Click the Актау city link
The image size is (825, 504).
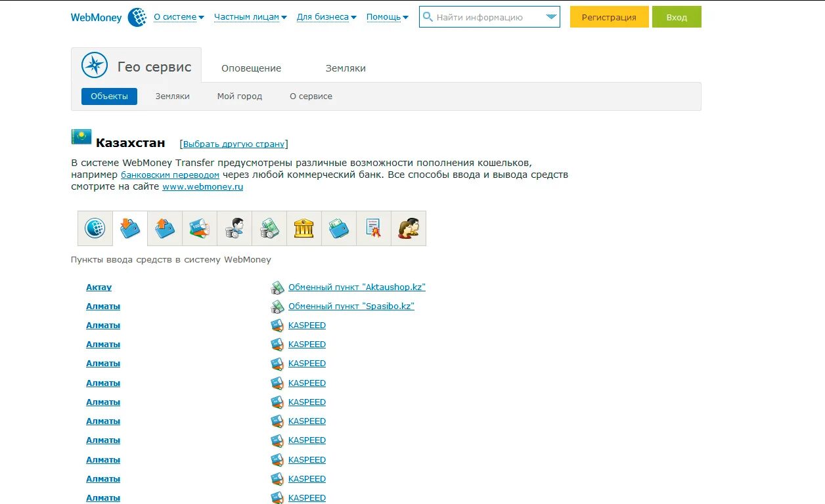click(99, 287)
